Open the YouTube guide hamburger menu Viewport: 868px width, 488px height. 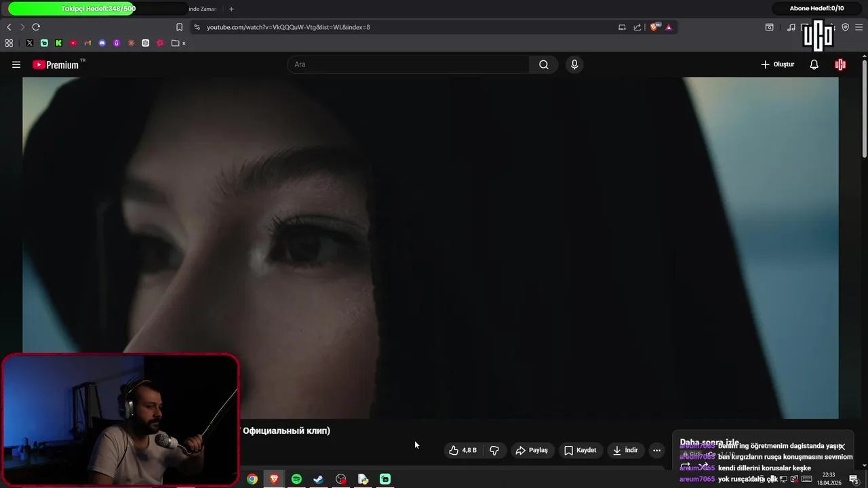click(x=16, y=64)
